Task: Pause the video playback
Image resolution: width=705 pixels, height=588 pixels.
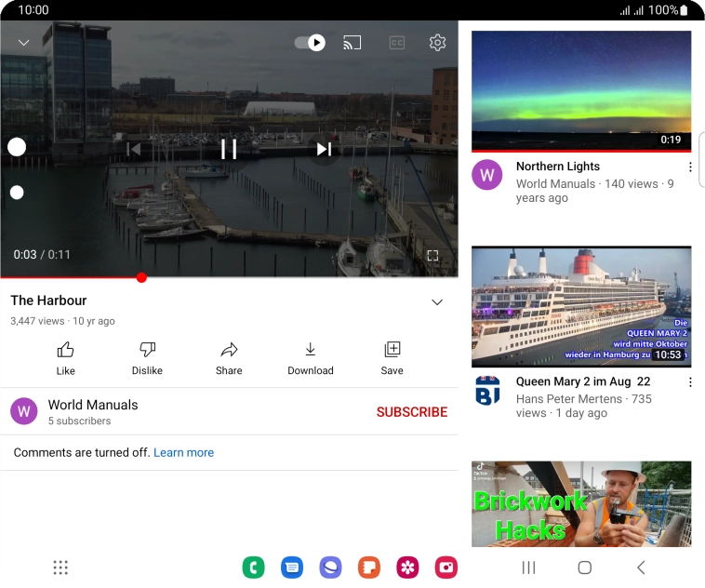Action: [x=229, y=149]
